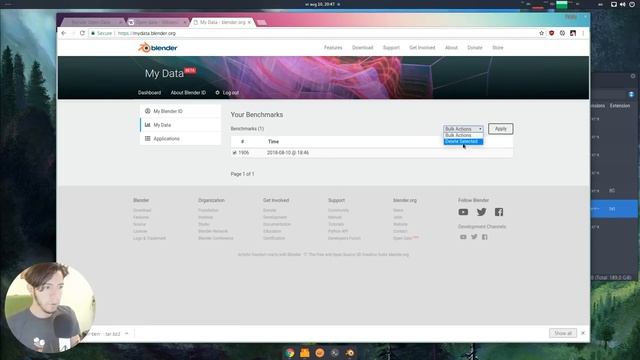This screenshot has width=640, height=360.
Task: Bookmark page with star icon
Action: (x=542, y=33)
